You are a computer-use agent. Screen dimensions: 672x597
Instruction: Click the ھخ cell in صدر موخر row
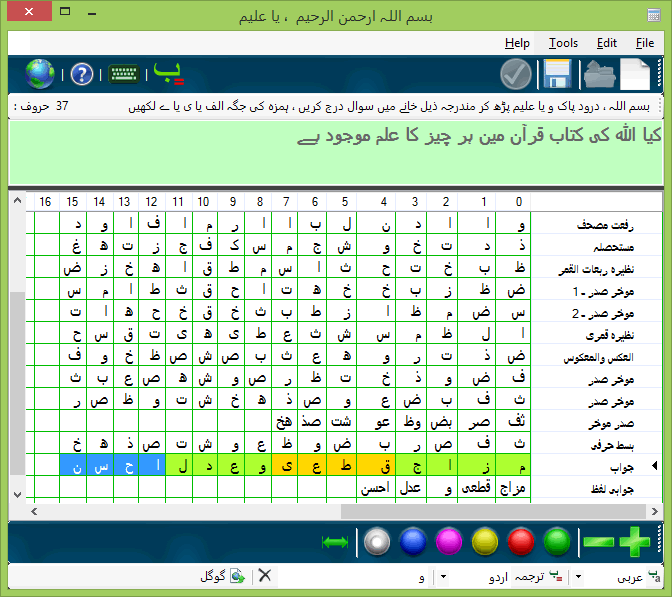point(285,421)
